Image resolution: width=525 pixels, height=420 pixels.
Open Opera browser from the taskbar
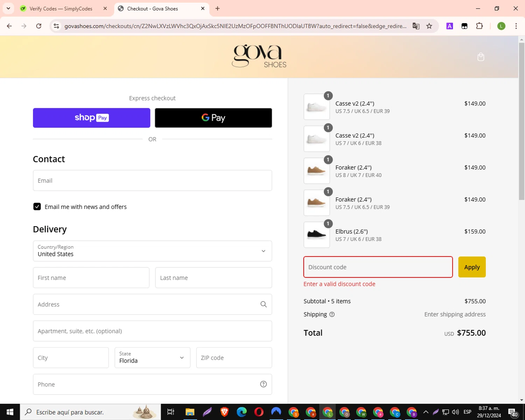[259, 412]
